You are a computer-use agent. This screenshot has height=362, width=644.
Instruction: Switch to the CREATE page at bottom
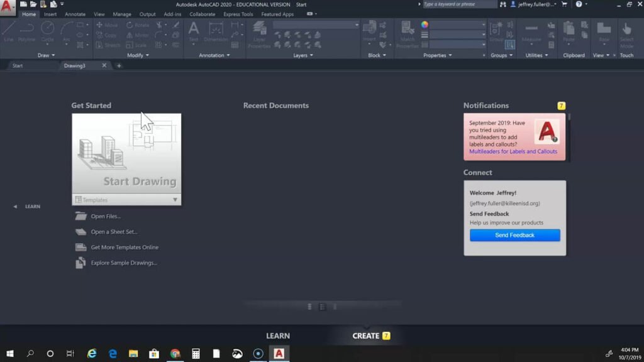(x=366, y=336)
